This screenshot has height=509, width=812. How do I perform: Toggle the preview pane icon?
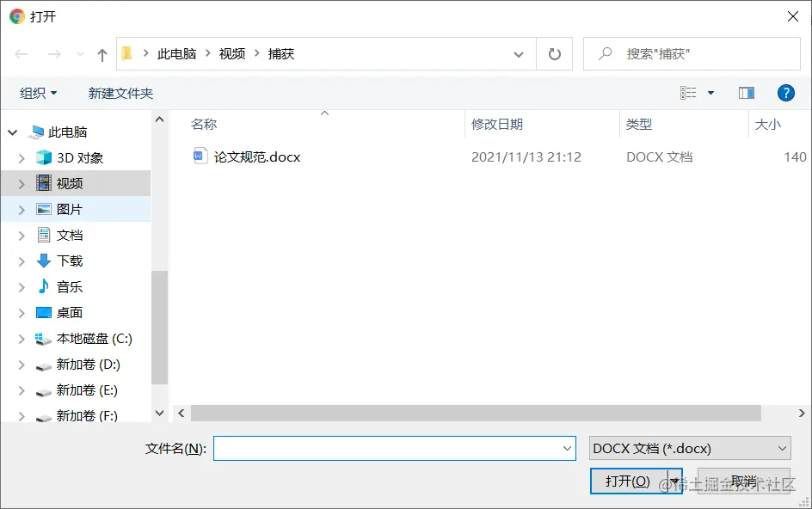point(747,93)
